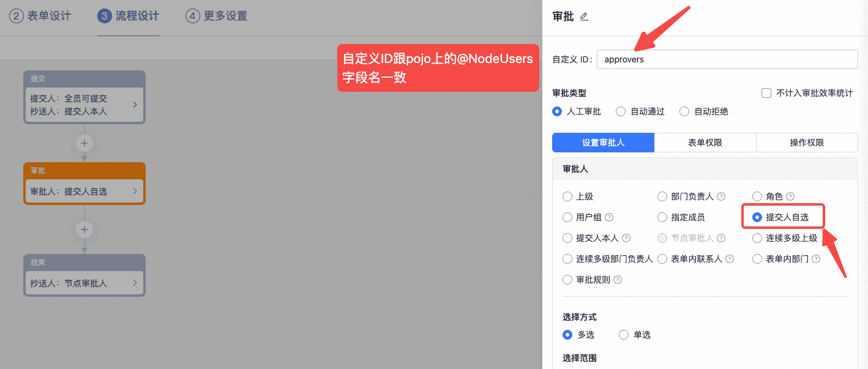This screenshot has width=868, height=369.
Task: Expand the 提交 node chevron
Action: [x=135, y=105]
